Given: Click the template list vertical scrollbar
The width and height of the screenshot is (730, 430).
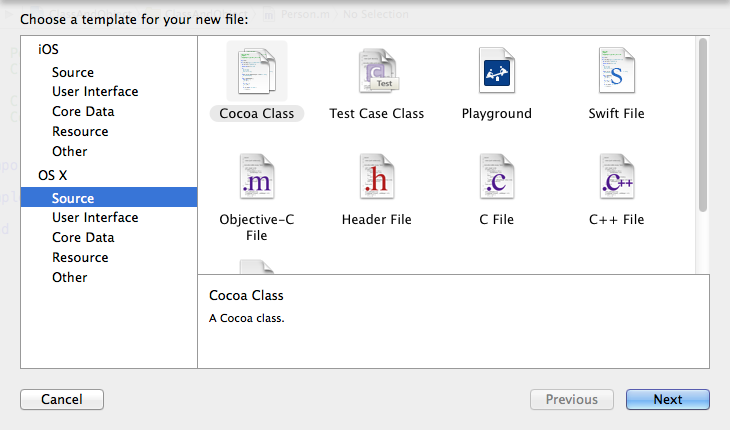Looking at the screenshot, I should click(703, 125).
